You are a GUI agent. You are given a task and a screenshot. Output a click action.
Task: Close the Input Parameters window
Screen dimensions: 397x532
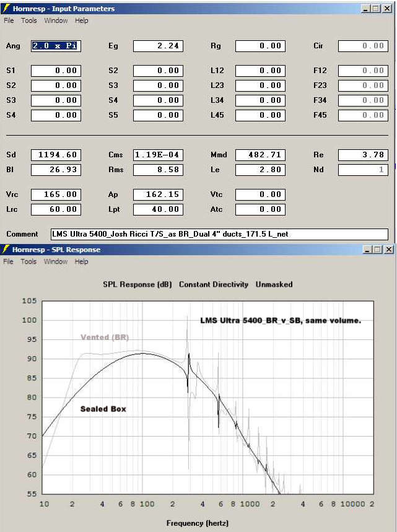pyautogui.click(x=387, y=9)
